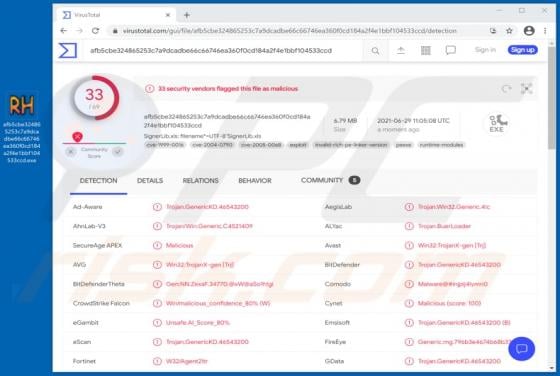Click the RH desktop executable icon

pos(22,105)
